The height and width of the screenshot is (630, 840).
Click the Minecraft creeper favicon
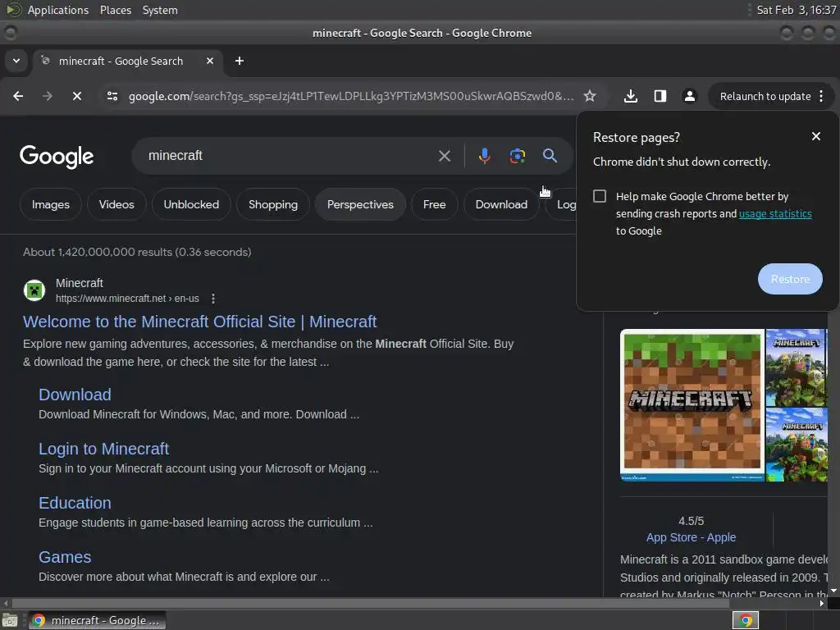tap(34, 290)
